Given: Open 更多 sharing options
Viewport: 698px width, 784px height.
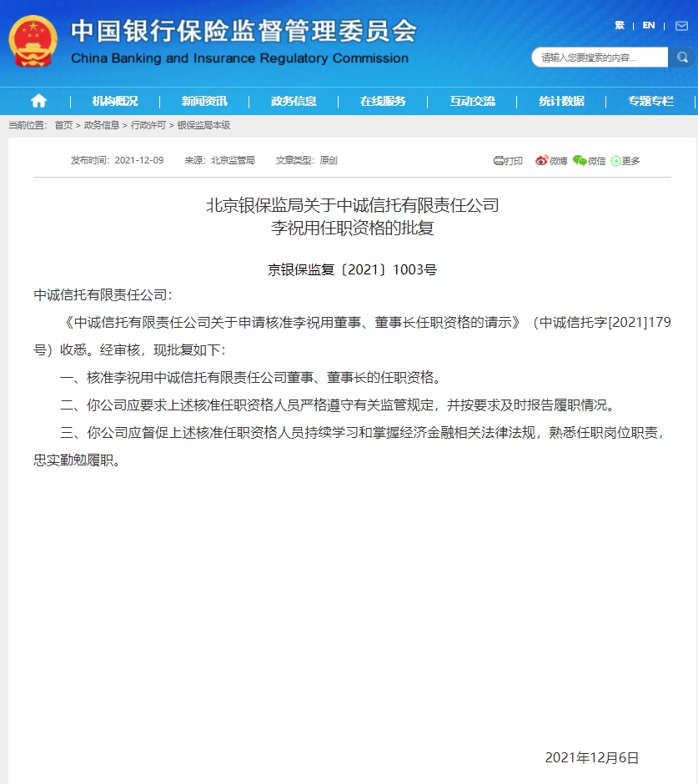Looking at the screenshot, I should (625, 160).
